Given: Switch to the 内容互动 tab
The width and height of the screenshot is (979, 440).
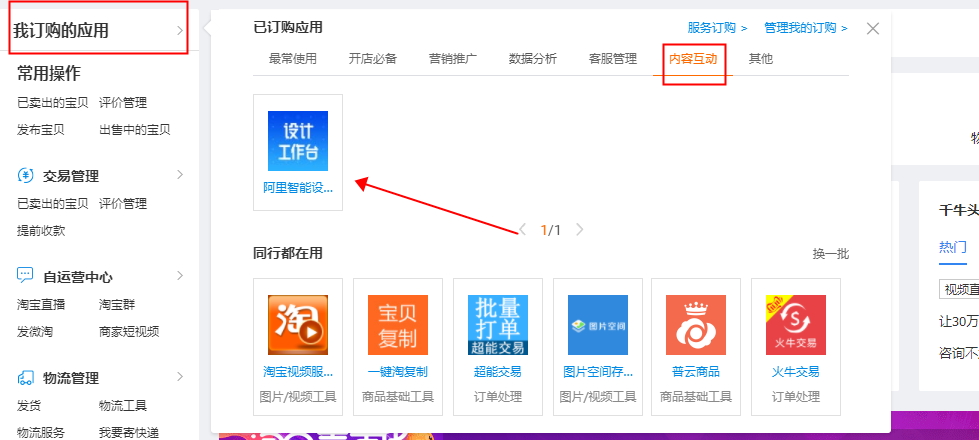Looking at the screenshot, I should 693,59.
